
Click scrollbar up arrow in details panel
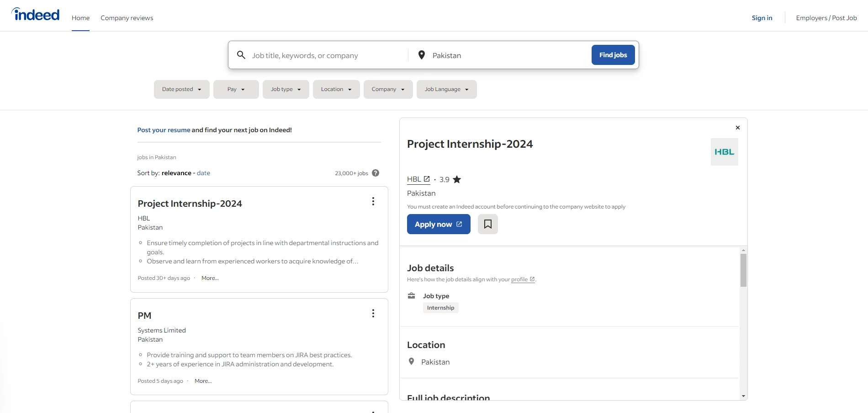pos(743,250)
